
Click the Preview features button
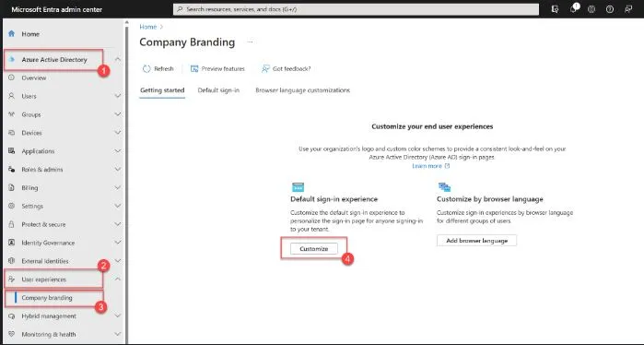(217, 68)
